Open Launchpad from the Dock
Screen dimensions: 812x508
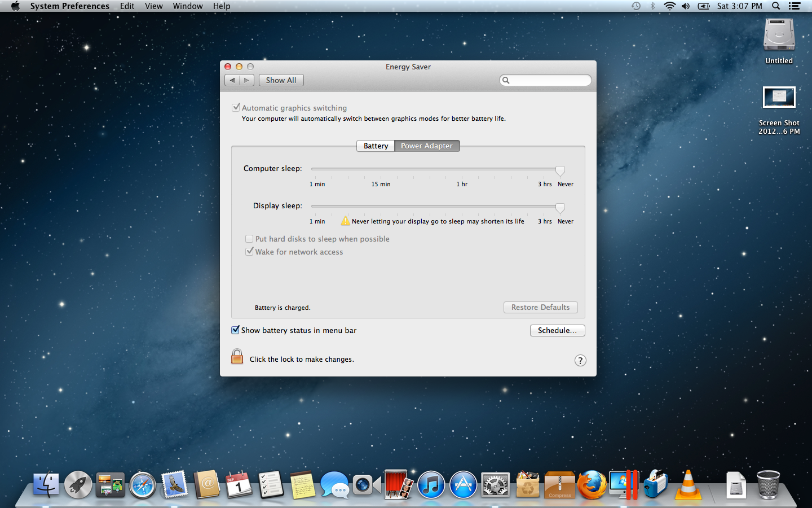78,485
